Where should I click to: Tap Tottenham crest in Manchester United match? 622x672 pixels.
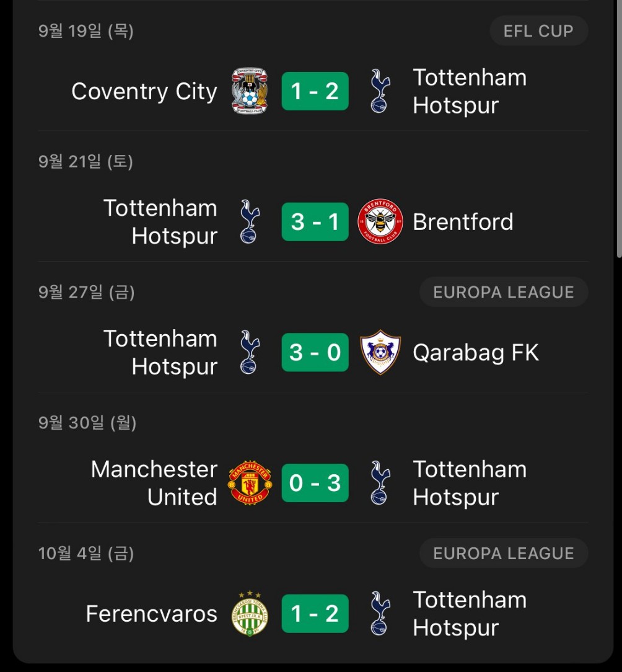[380, 482]
